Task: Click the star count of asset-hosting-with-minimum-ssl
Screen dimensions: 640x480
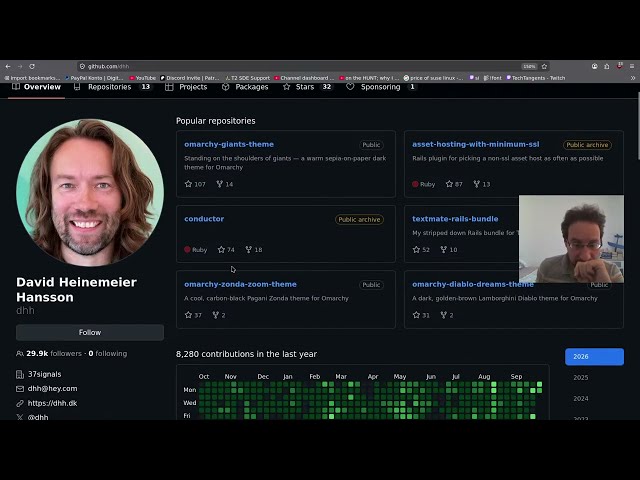Action: point(454,184)
